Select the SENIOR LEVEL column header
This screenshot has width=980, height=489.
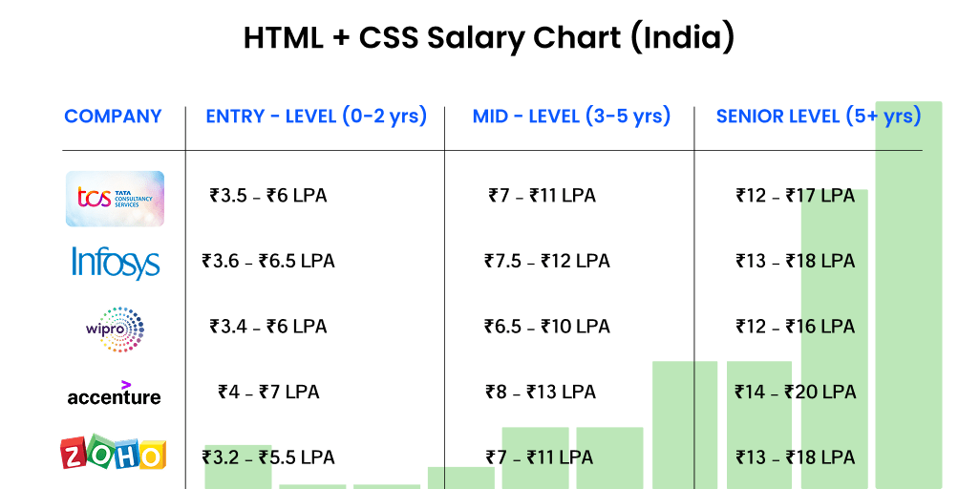click(819, 117)
